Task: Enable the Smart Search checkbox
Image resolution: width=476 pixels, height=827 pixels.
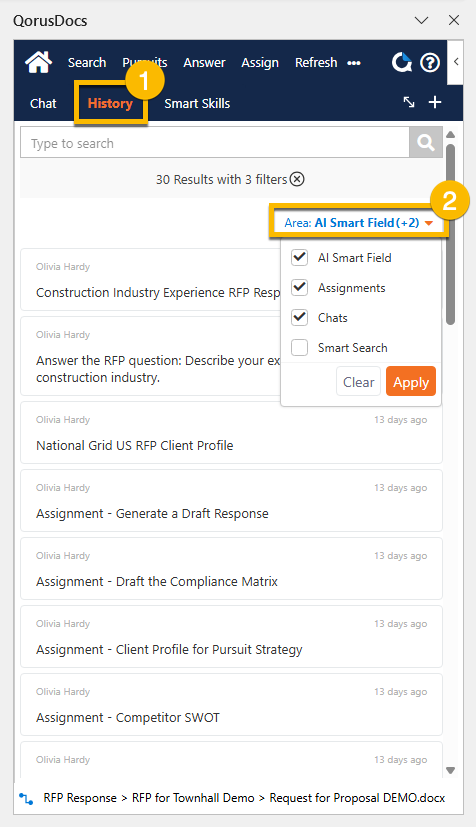Action: click(299, 348)
